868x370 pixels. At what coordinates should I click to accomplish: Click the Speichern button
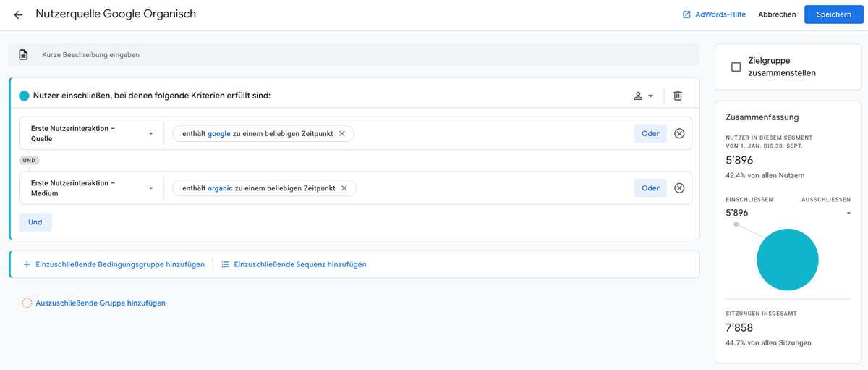pos(834,14)
